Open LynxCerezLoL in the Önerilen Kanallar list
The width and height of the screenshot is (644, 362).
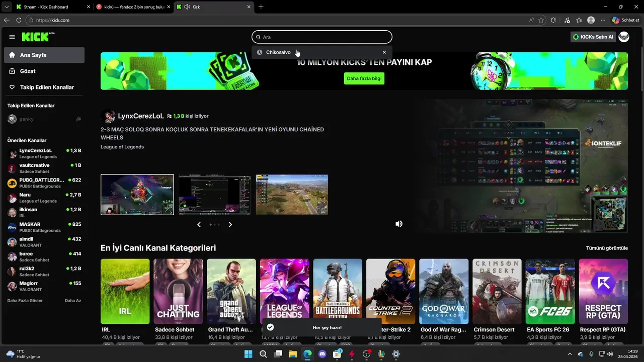click(x=44, y=153)
